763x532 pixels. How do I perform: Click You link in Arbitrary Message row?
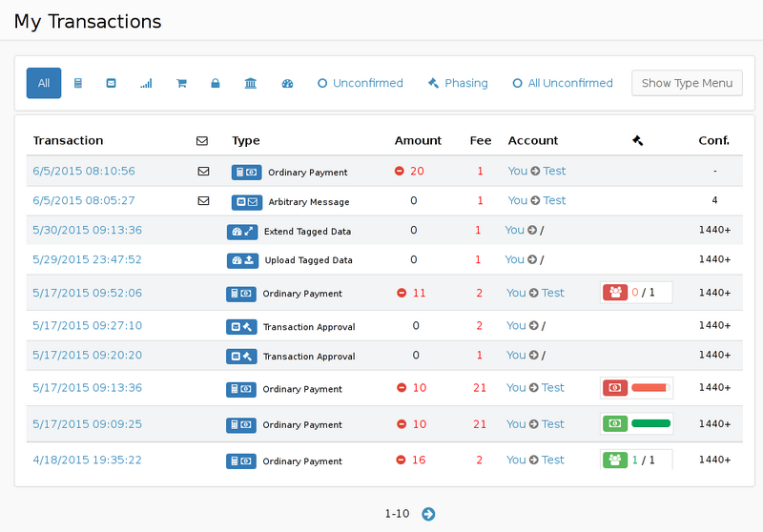click(517, 200)
